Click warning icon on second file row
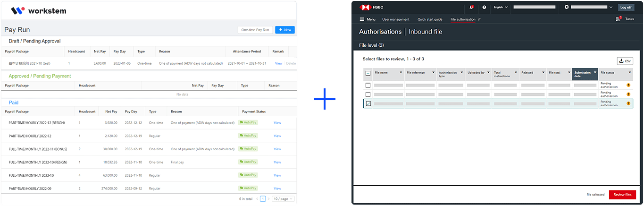 coord(628,94)
